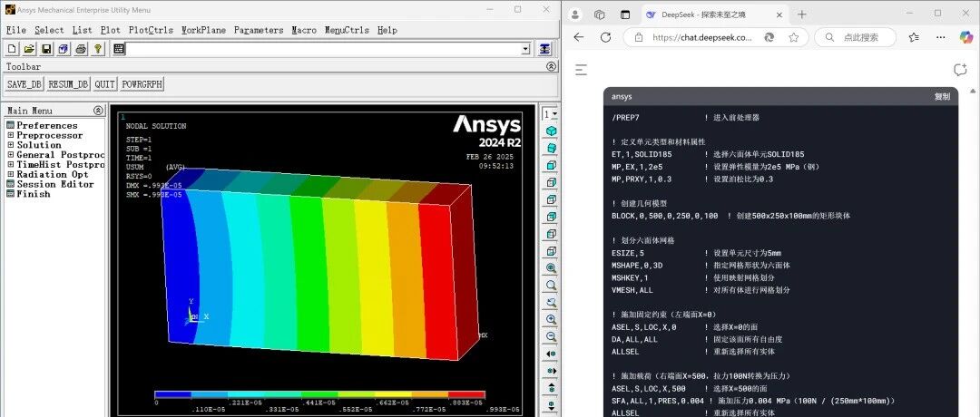
Task: Open the Plot menu
Action: (111, 30)
